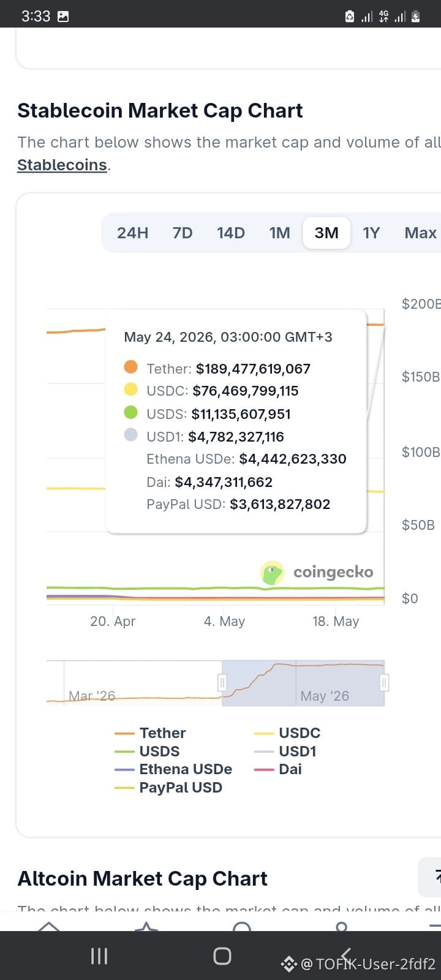
Task: Open the Stablecoins link
Action: click(x=62, y=165)
